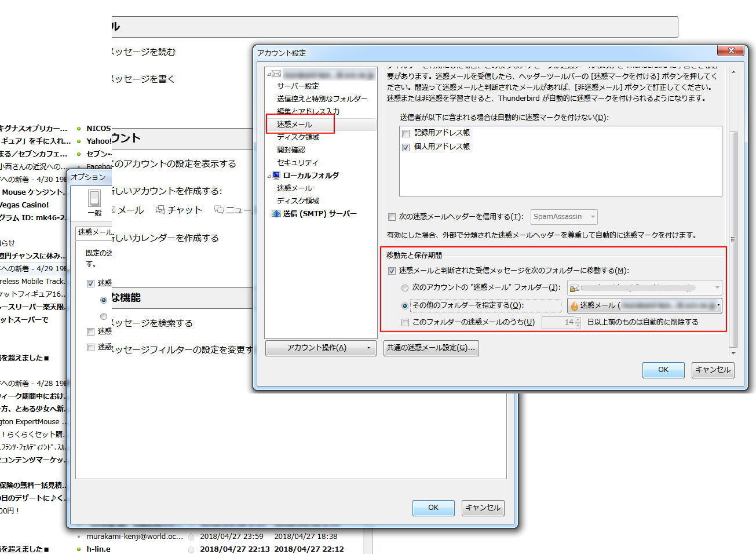Select 開封確認 in the account tree
This screenshot has height=554, width=756.
pyautogui.click(x=291, y=150)
